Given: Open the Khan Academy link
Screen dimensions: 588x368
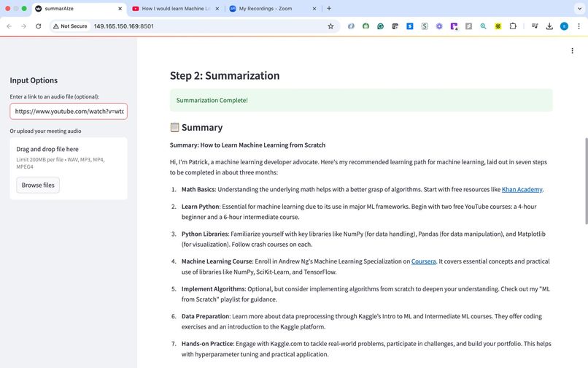Looking at the screenshot, I should pos(522,189).
